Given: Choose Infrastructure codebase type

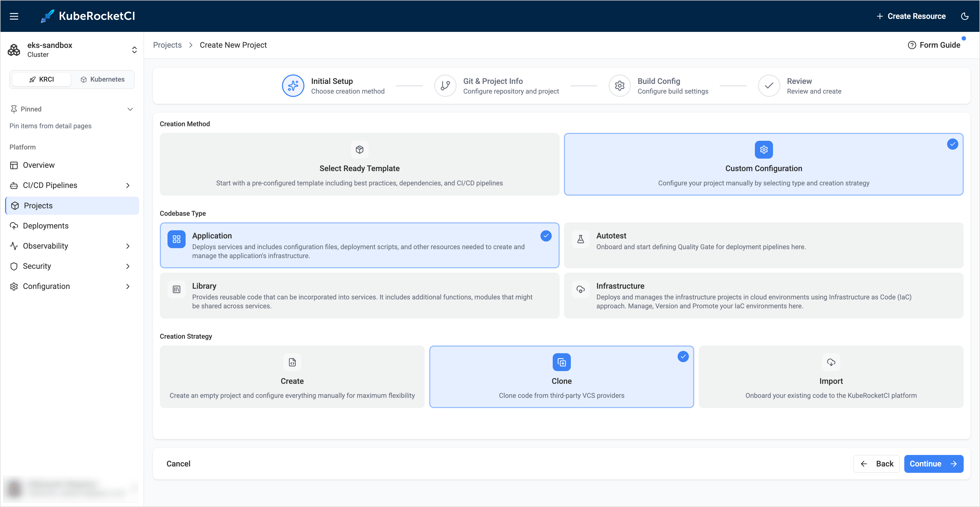Looking at the screenshot, I should tap(764, 295).
